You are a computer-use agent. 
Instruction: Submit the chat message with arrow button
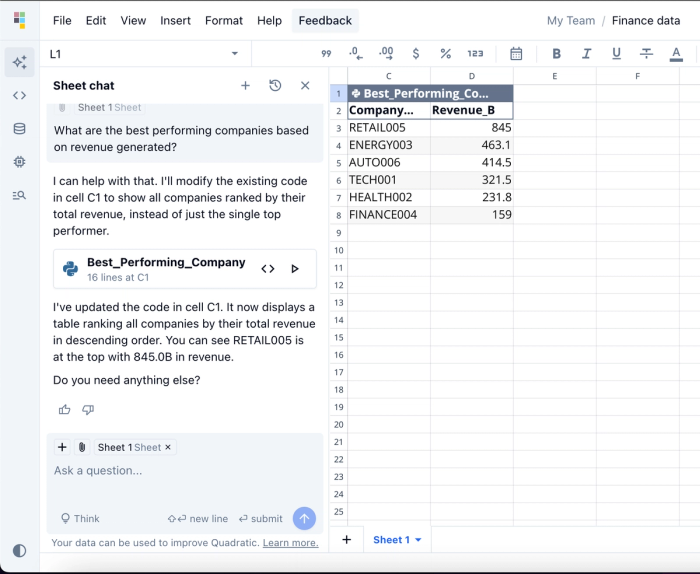(304, 518)
